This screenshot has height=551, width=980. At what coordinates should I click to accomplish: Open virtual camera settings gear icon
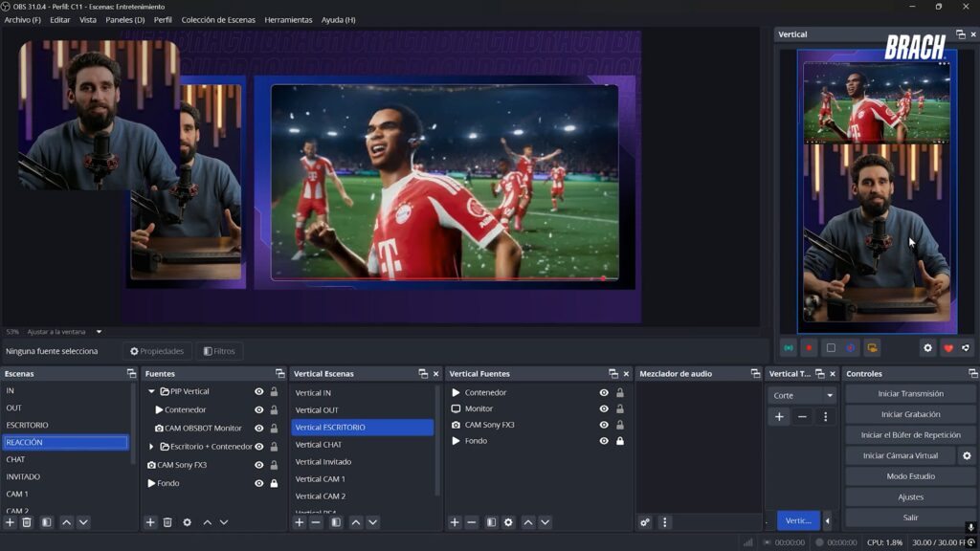(967, 455)
